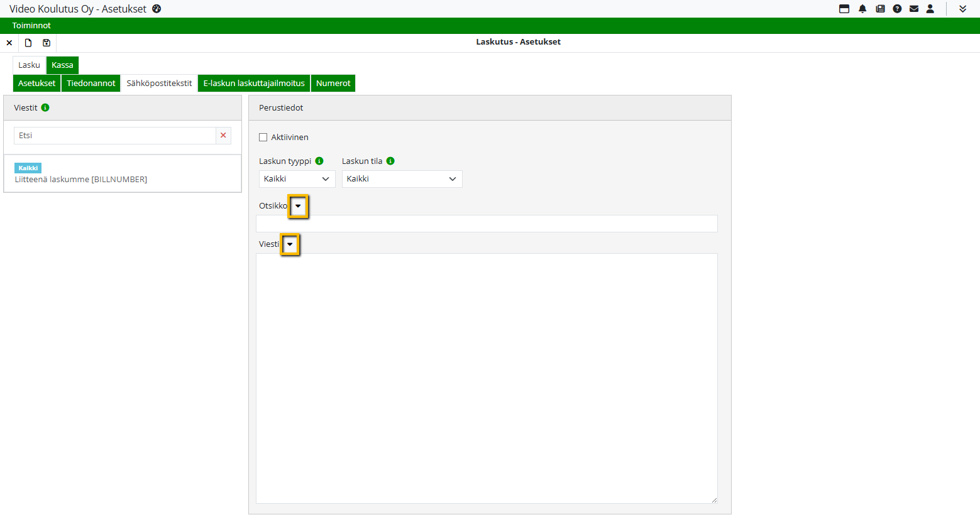Create new entry with blank page icon

point(28,43)
